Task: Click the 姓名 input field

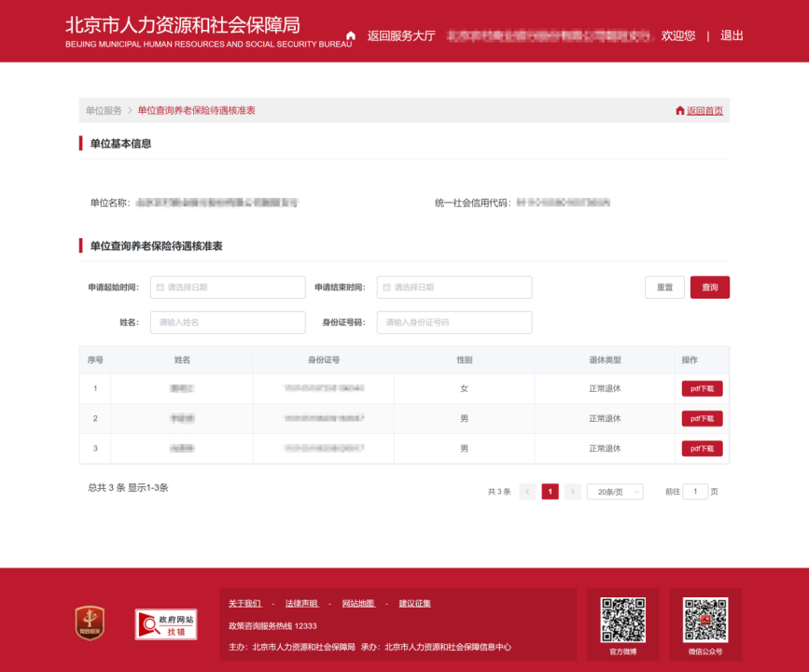Action: pos(228,322)
